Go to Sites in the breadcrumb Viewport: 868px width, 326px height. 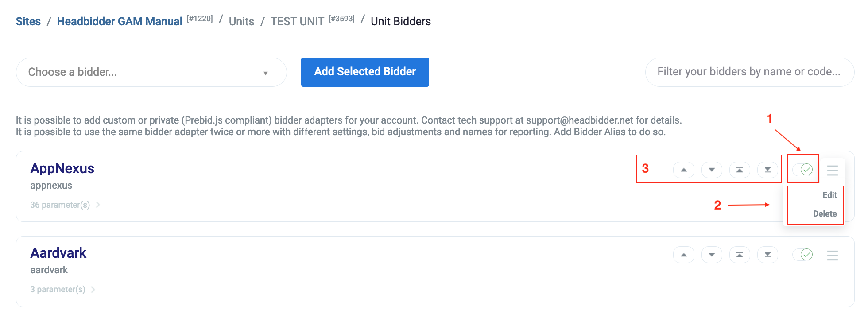28,21
